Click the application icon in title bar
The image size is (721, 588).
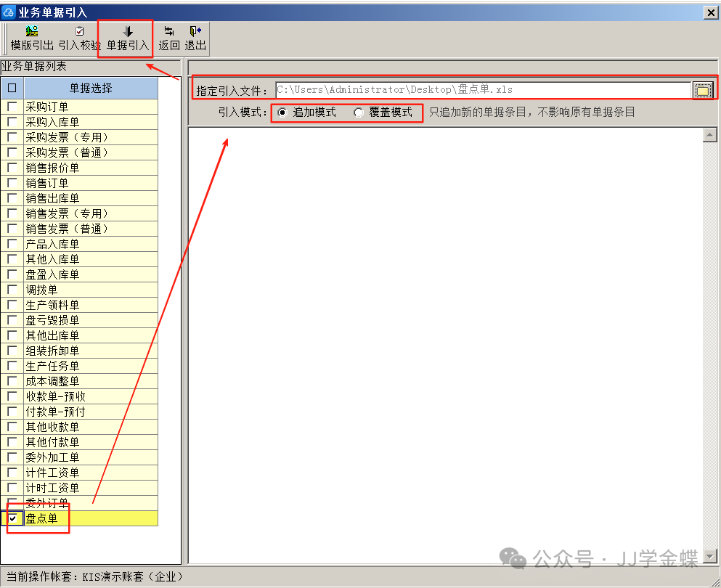[x=9, y=12]
